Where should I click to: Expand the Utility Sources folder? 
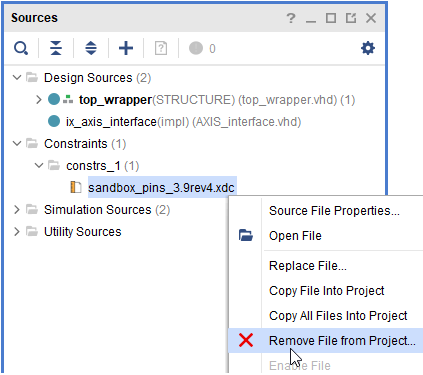tap(17, 232)
